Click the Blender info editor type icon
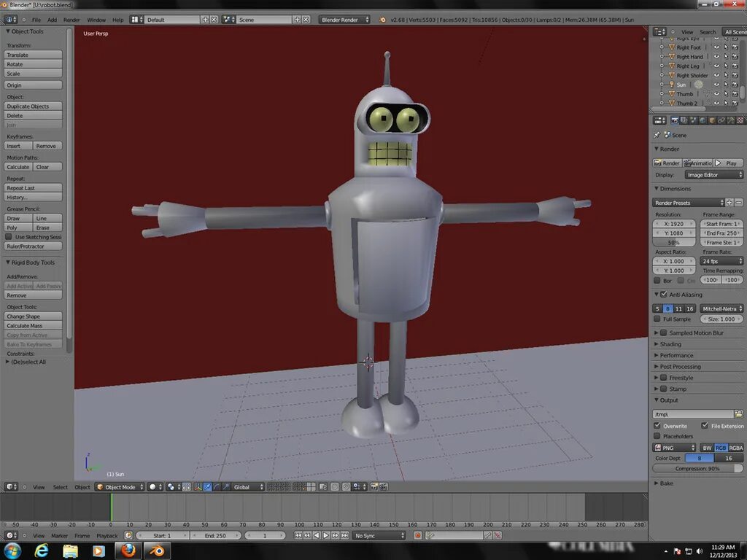747x560 pixels. (10, 20)
